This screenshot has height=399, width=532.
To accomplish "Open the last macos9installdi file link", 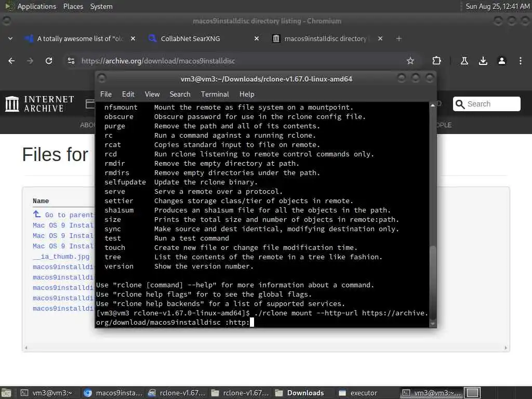I will [x=63, y=309].
